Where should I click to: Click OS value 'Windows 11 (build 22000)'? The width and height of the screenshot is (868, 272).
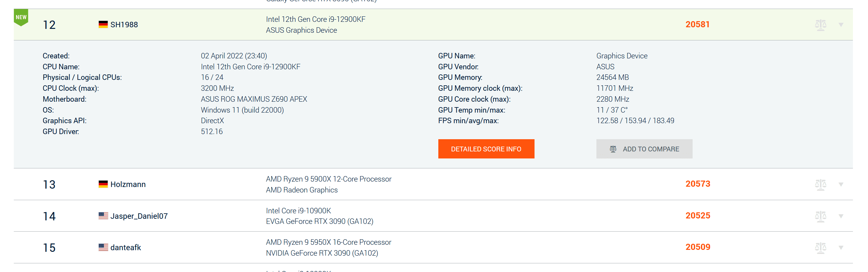click(x=242, y=110)
